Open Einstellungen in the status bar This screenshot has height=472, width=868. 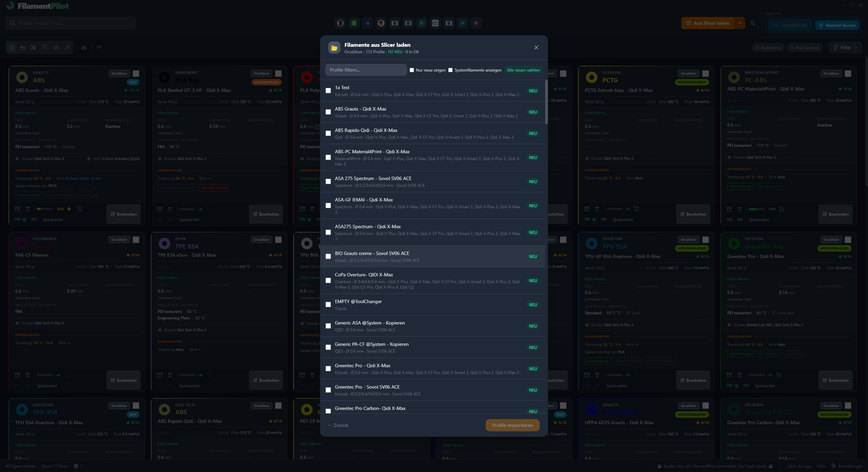tap(847, 466)
